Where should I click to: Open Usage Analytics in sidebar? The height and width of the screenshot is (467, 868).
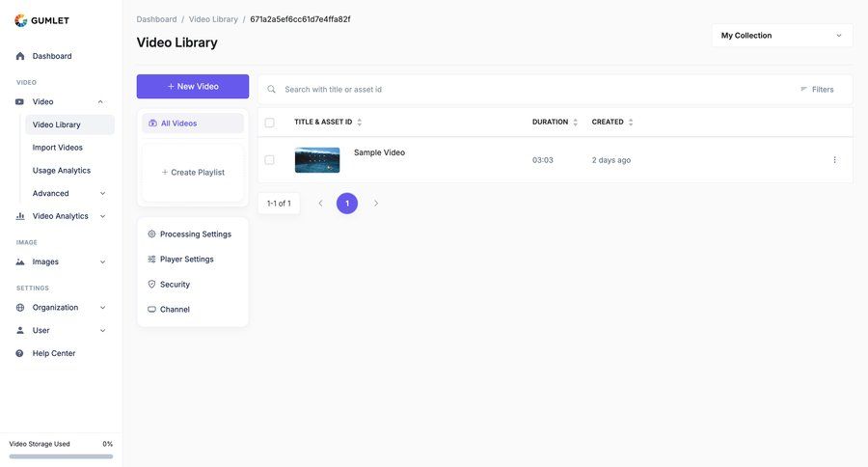click(62, 171)
